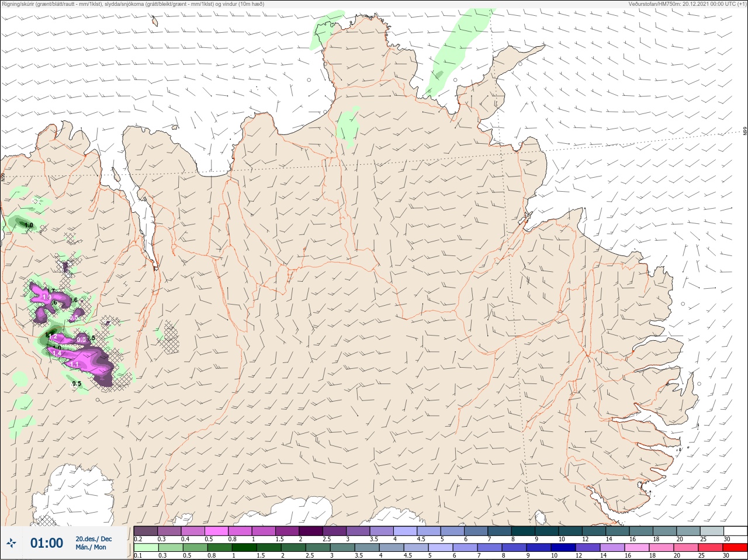Click the 4.5 tick label on the upper legend
The width and height of the screenshot is (748, 560).
(x=421, y=539)
